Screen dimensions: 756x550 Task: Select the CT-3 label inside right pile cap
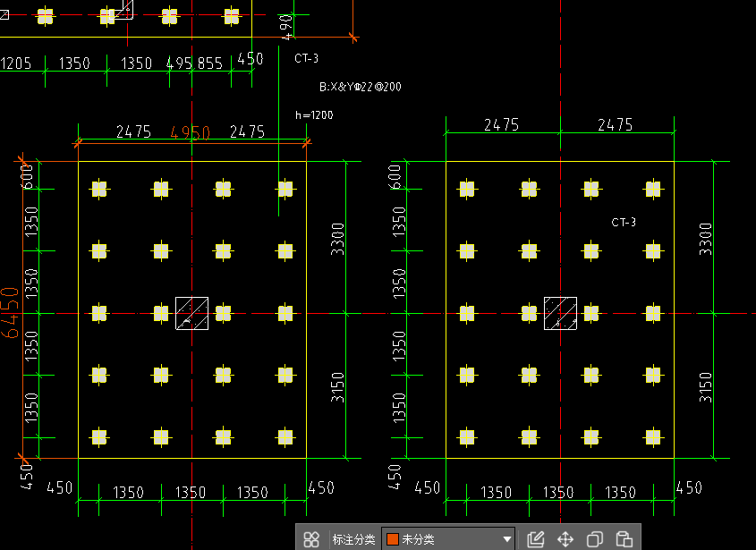pyautogui.click(x=624, y=222)
